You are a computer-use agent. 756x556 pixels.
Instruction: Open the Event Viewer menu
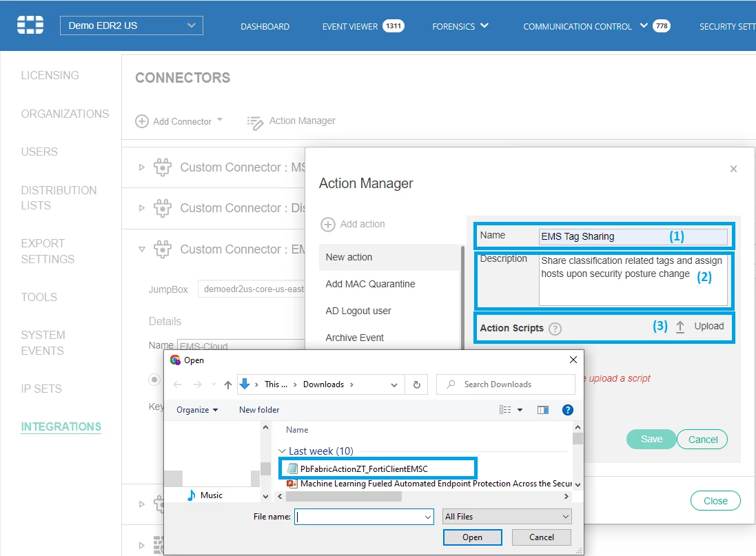[x=349, y=26]
